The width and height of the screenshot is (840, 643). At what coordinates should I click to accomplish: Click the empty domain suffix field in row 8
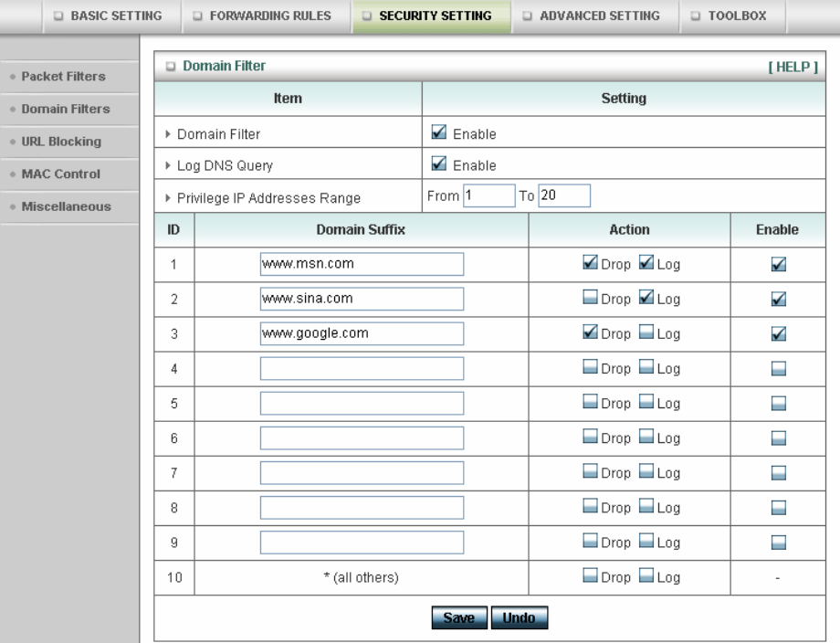pyautogui.click(x=362, y=508)
